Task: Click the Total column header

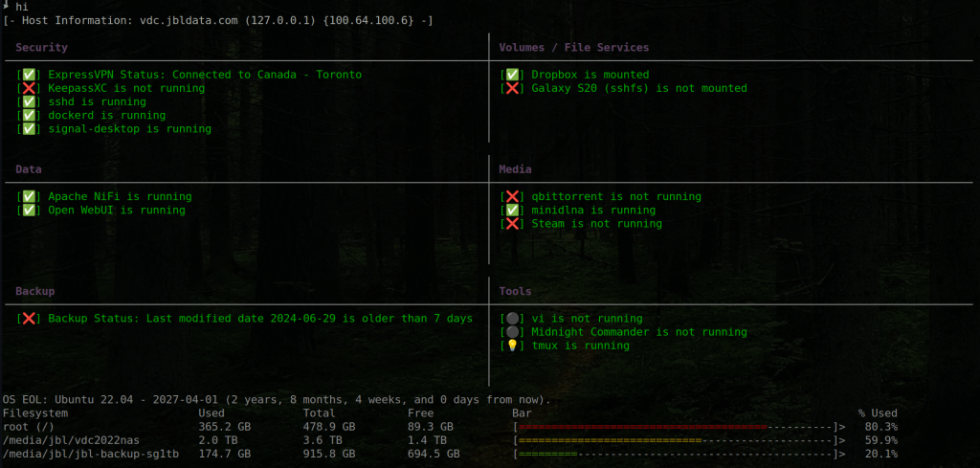Action: point(320,413)
